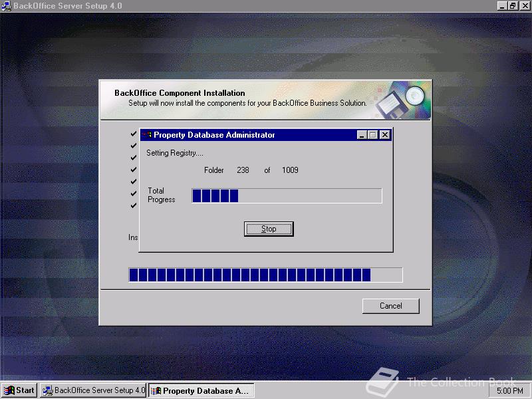Click the 'Setting Registry....' status text

point(175,153)
